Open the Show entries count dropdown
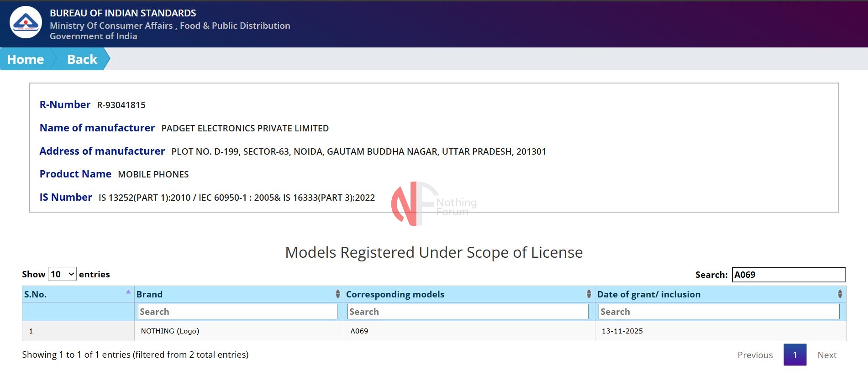Viewport: 868px width, 375px height. click(x=62, y=274)
